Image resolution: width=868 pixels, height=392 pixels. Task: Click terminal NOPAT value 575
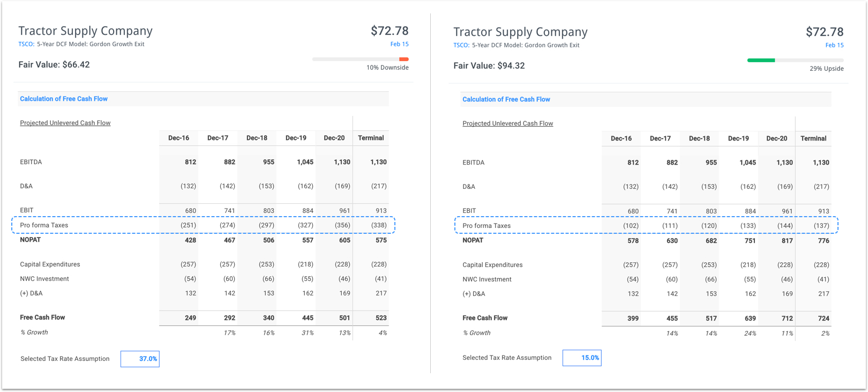(381, 240)
